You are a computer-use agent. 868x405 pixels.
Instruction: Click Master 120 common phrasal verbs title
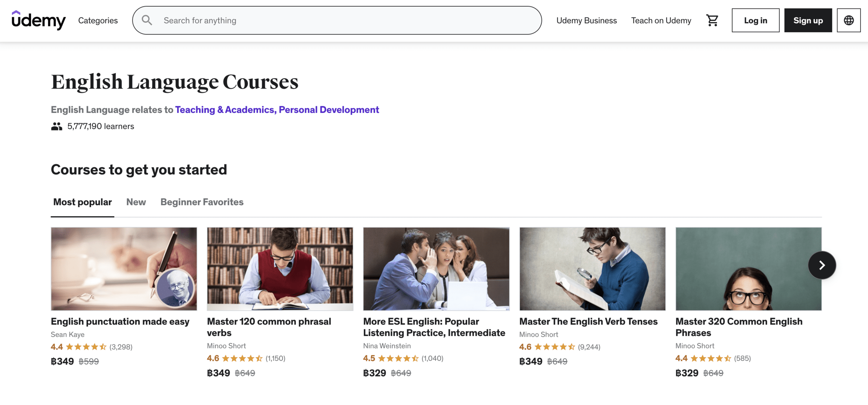(269, 327)
